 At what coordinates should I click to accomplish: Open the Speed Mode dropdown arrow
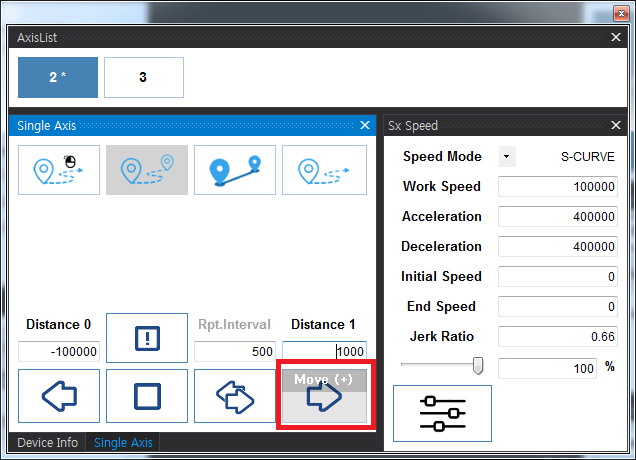click(x=506, y=157)
